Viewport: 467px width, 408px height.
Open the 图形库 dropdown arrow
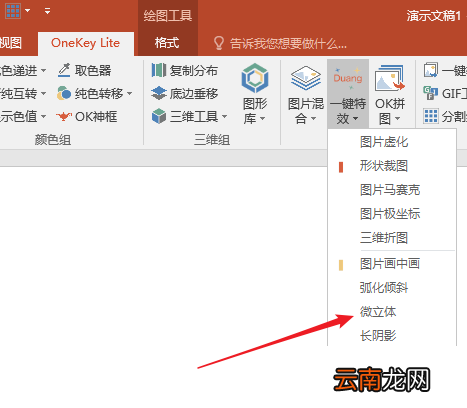(262, 119)
